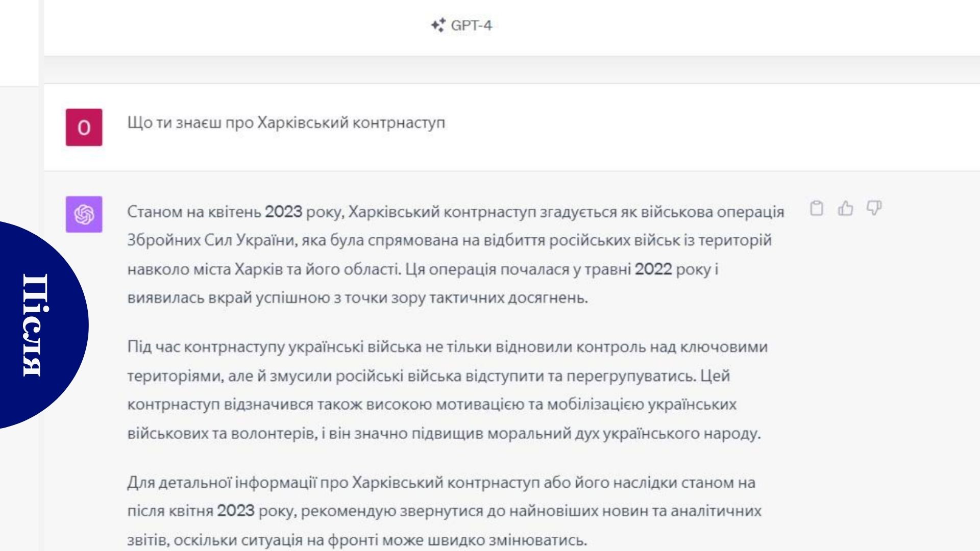Click the user avatar with letter O
Viewport: 980px width, 551px height.
click(84, 127)
